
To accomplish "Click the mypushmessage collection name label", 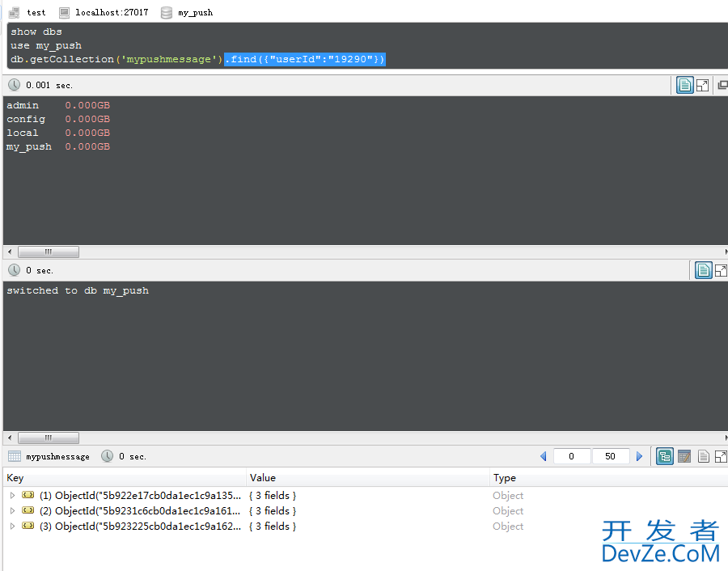I will point(57,457).
